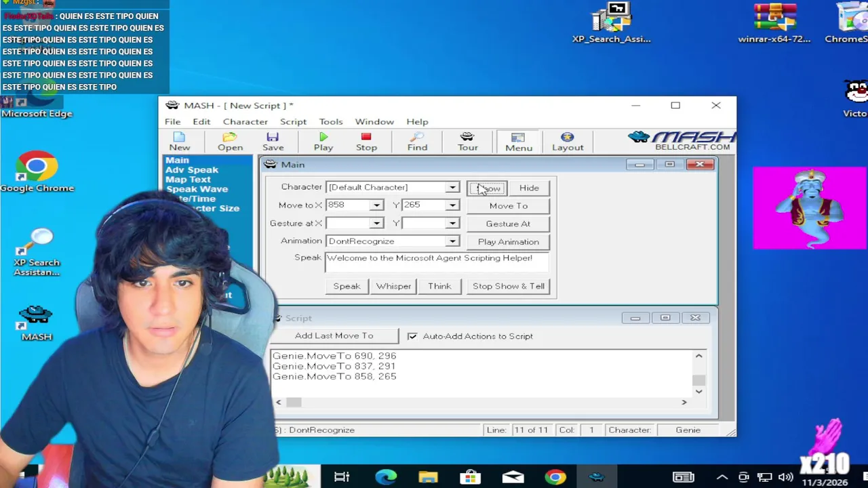868x488 pixels.
Task: Click the Speak text input field
Action: click(436, 262)
